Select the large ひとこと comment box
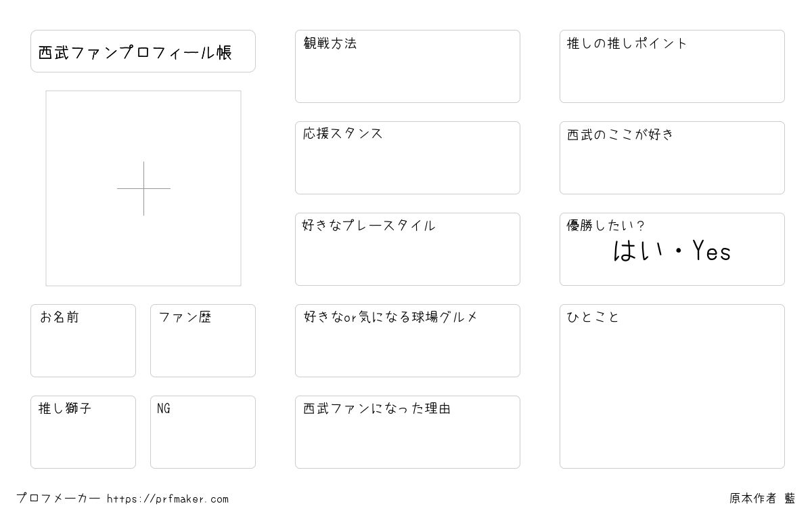812x508 pixels. point(672,386)
